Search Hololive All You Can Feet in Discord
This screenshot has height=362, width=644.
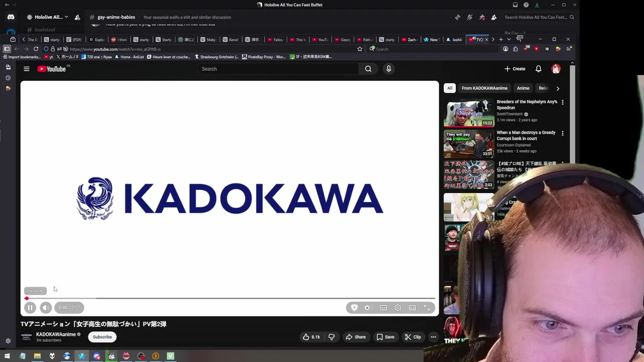coord(539,17)
